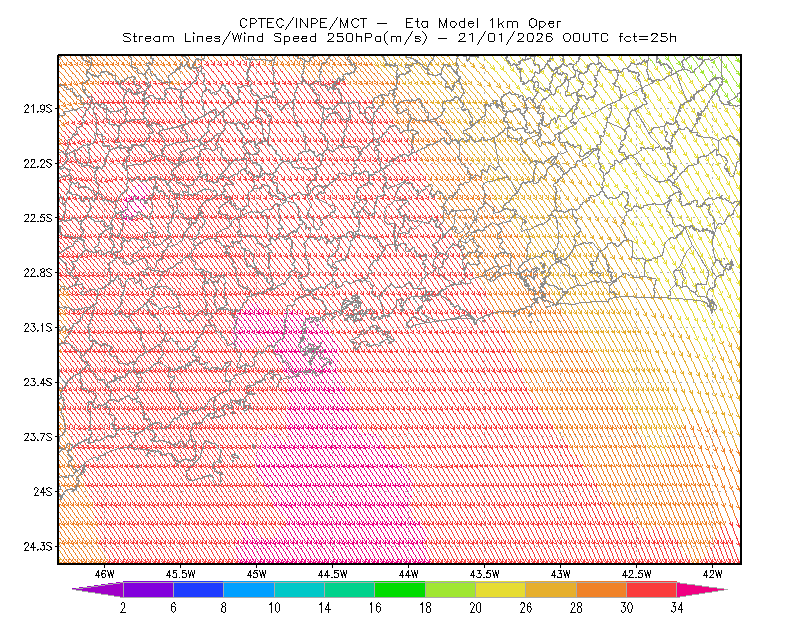Click the 21.9S latitude axis label

[x=37, y=108]
